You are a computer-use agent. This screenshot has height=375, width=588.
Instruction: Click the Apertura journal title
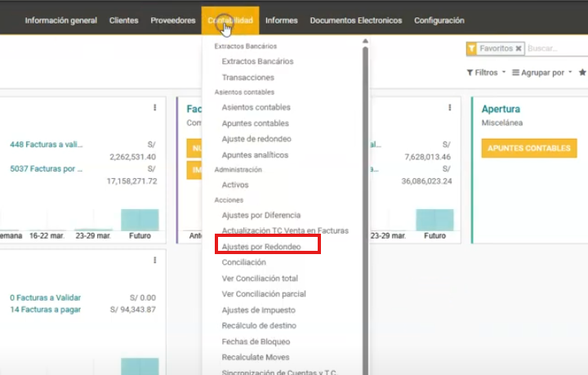(501, 109)
